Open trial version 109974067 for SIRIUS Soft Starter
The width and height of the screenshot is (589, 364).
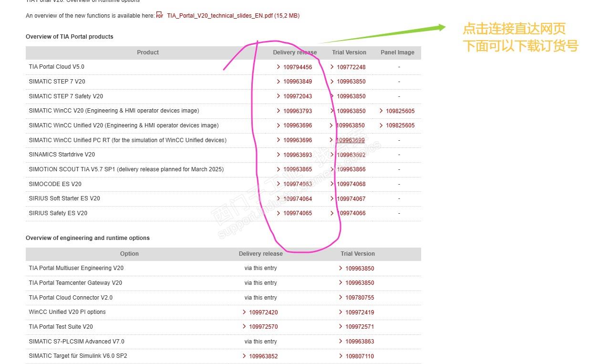[351, 199]
